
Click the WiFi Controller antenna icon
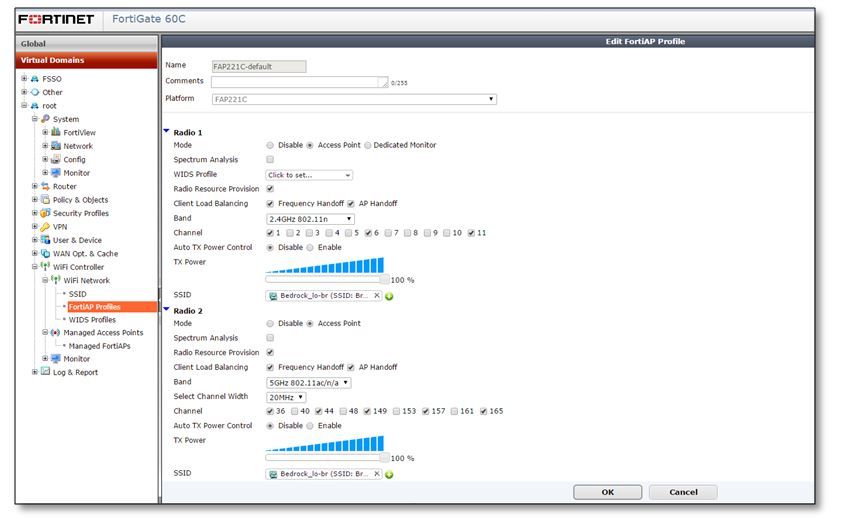(x=45, y=267)
